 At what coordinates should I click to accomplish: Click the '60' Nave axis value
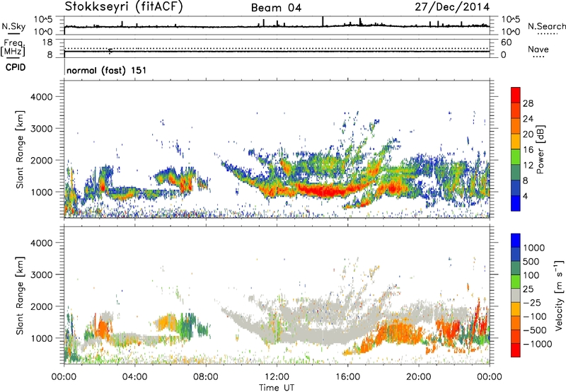click(x=506, y=42)
